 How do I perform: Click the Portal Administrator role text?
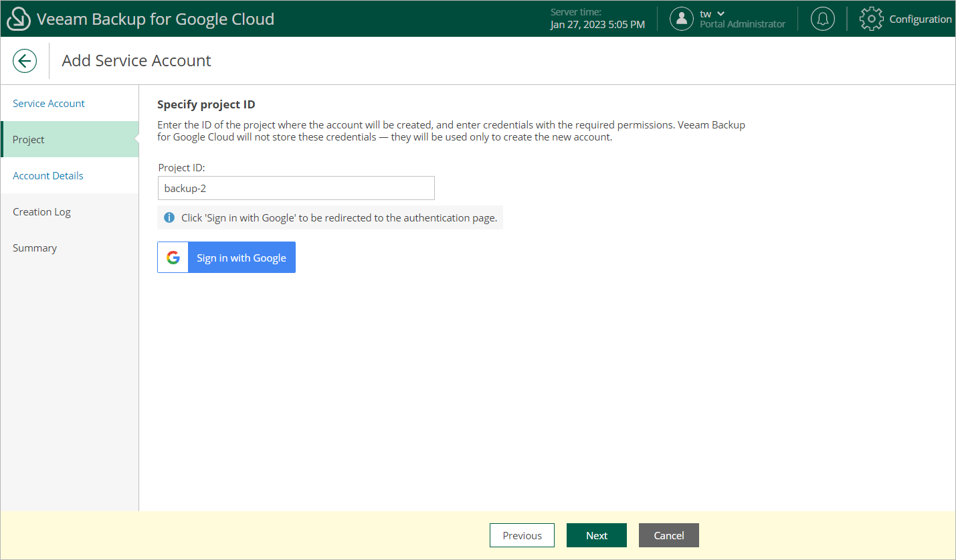click(x=742, y=25)
